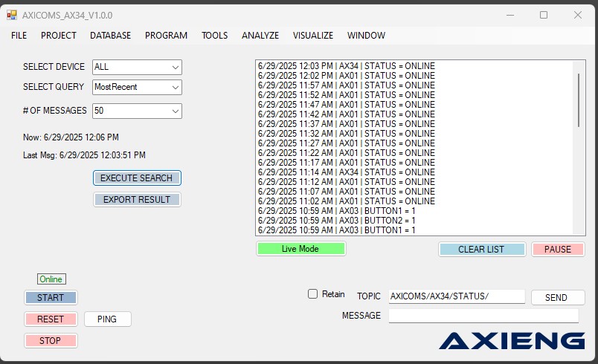The width and height of the screenshot is (598, 364).
Task: Select the 11:14 AM AX34 STATUS entry
Action: [x=415, y=172]
